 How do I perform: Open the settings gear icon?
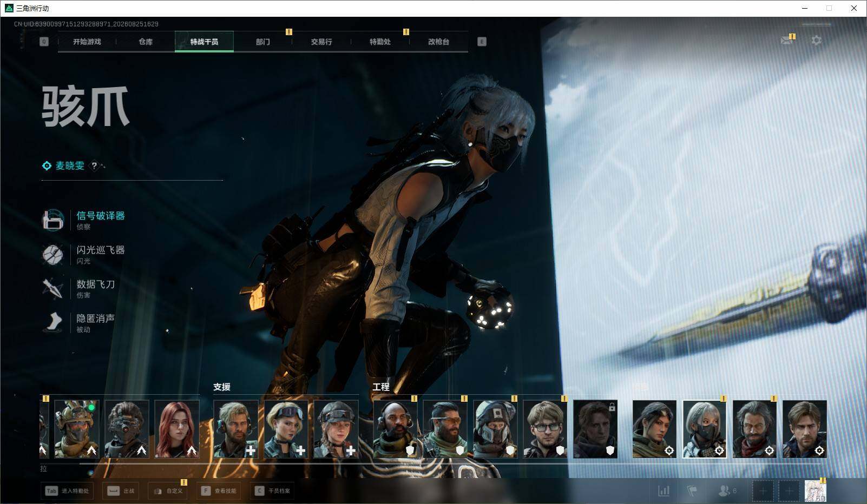(816, 41)
